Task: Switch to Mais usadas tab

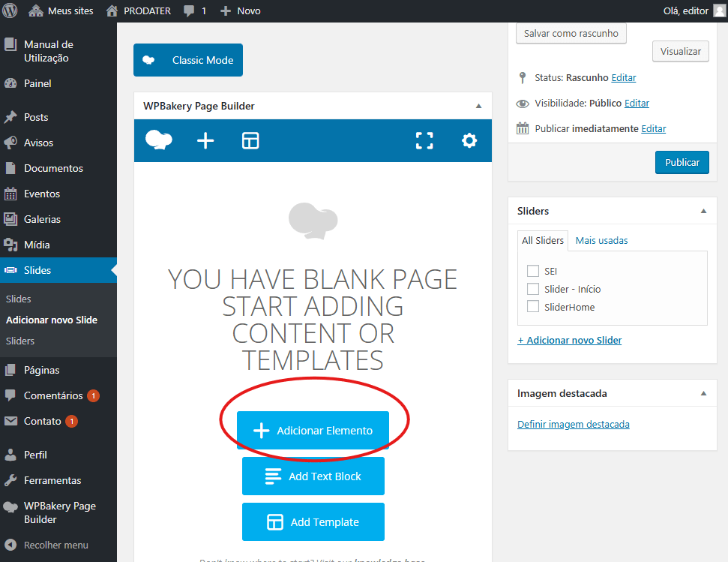Action: pyautogui.click(x=602, y=241)
